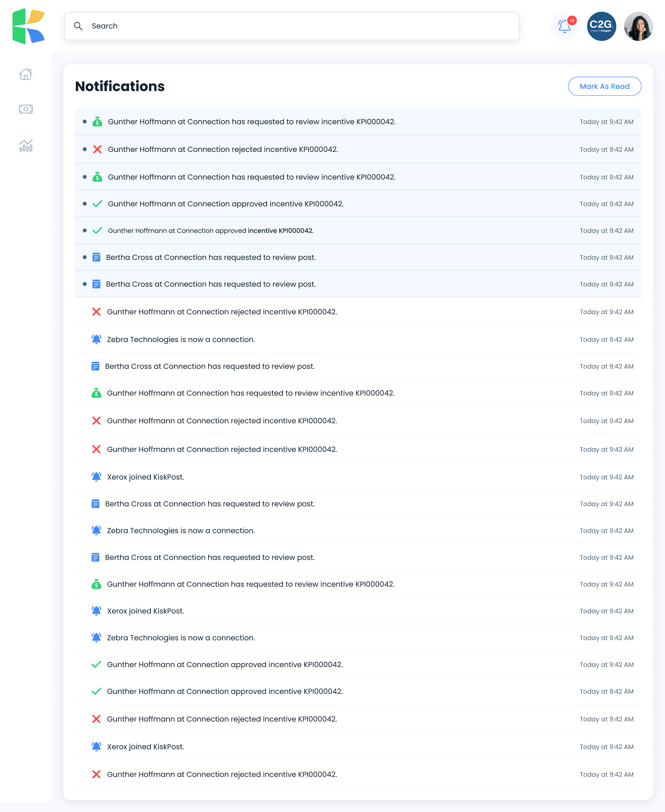Image resolution: width=665 pixels, height=812 pixels.
Task: Open second Zebra Technologies is now a connection
Action: pyautogui.click(x=358, y=531)
